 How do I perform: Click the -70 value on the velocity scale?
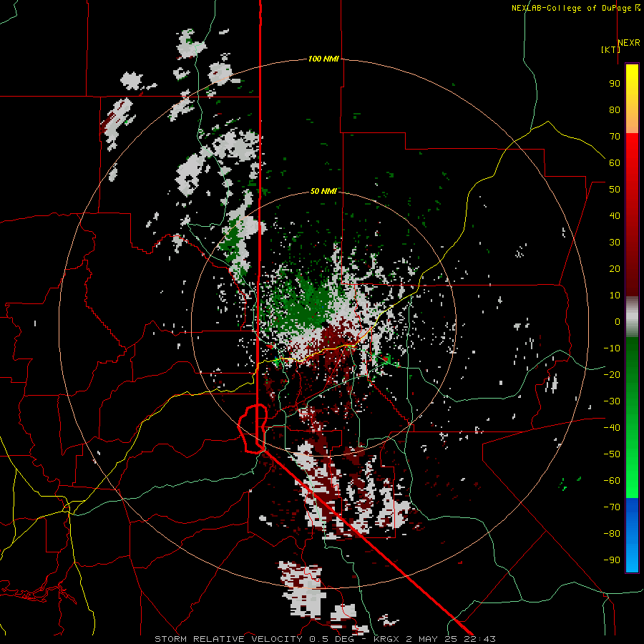[612, 507]
